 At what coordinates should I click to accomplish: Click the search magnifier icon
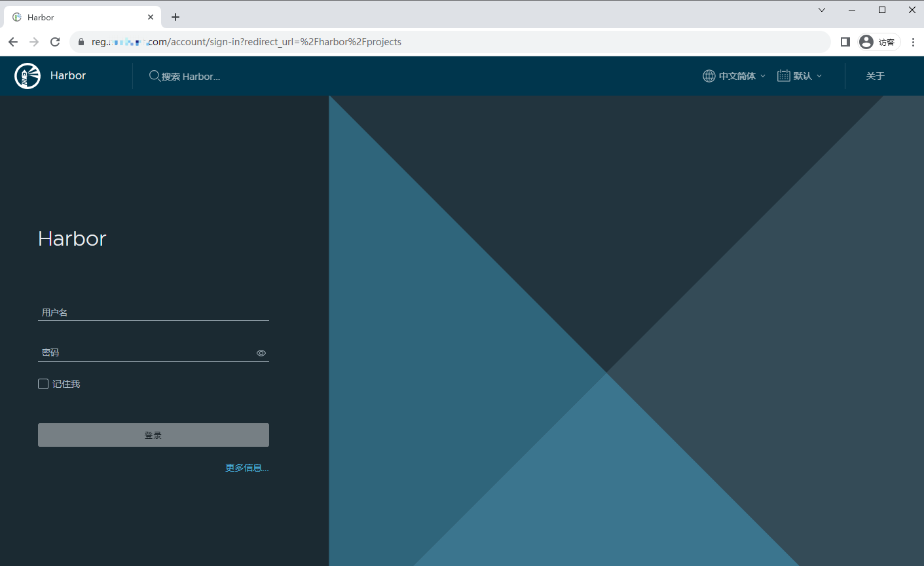tap(155, 76)
